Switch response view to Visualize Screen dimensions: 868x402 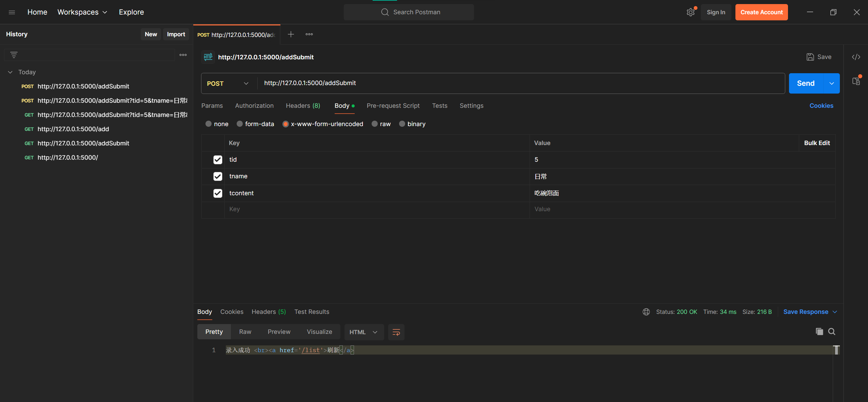click(x=319, y=332)
